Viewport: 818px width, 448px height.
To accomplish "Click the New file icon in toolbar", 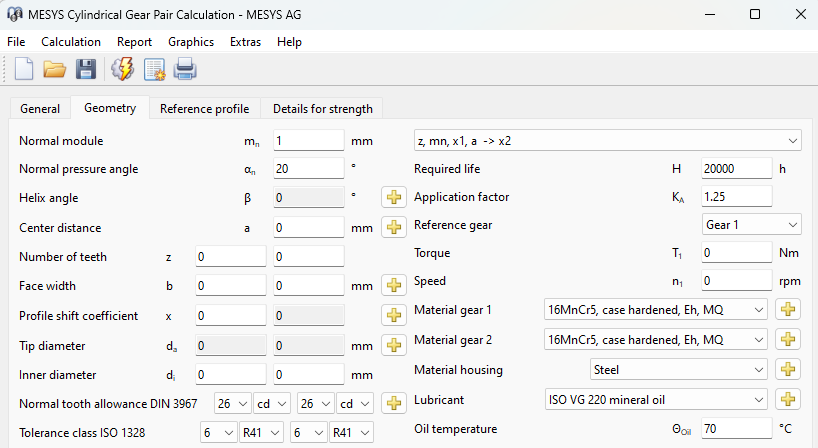I will tap(23, 69).
